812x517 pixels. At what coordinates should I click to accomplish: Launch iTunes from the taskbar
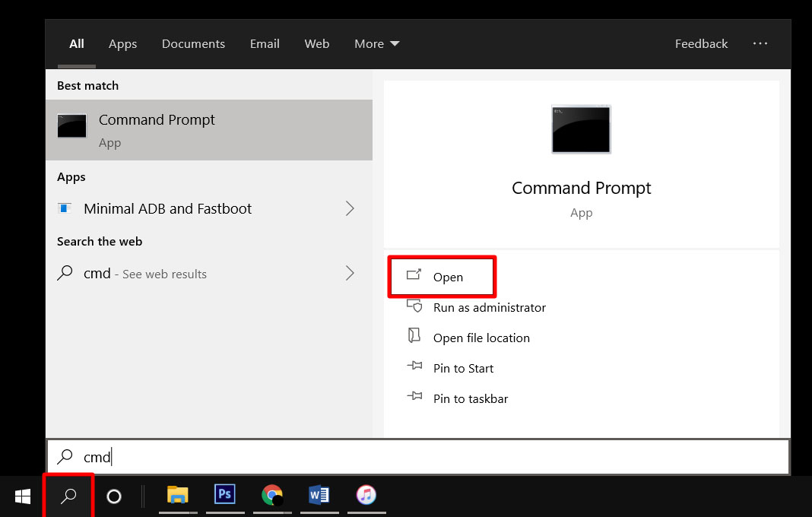tap(366, 495)
